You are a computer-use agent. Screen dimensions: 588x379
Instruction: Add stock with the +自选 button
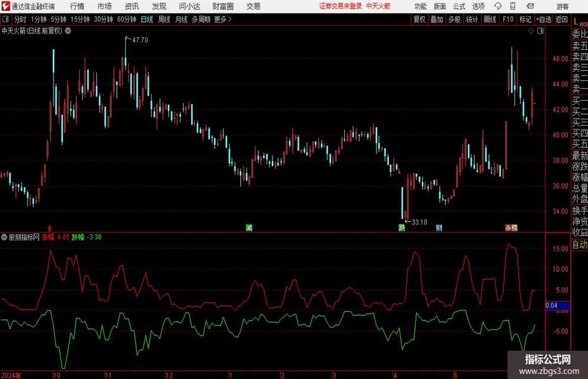click(x=544, y=19)
